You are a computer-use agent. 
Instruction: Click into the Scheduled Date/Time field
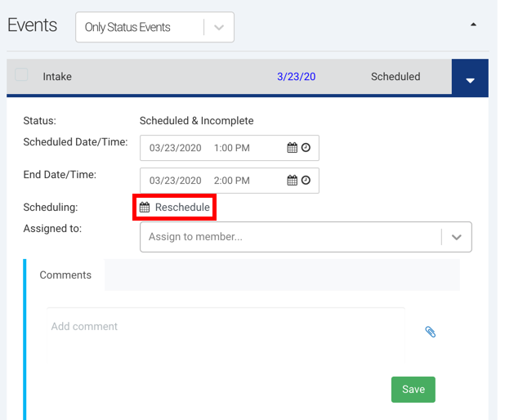click(212, 148)
